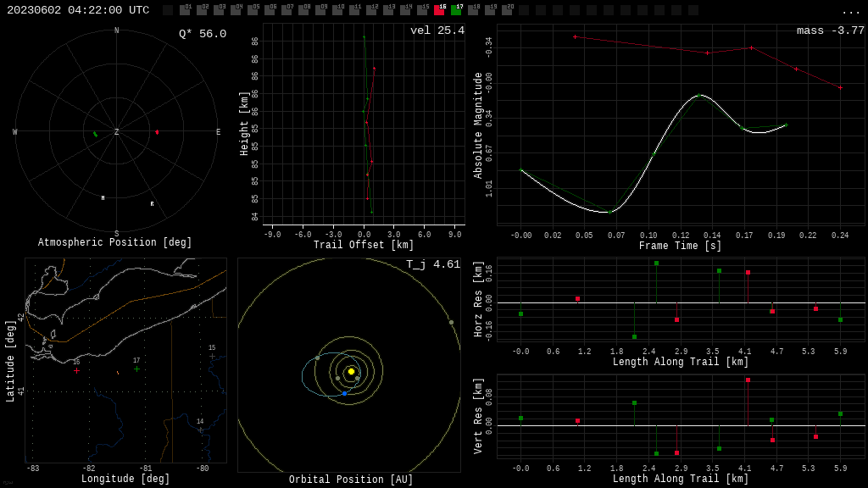Select station 14 marker on the map
868x488 pixels.
point(200,430)
